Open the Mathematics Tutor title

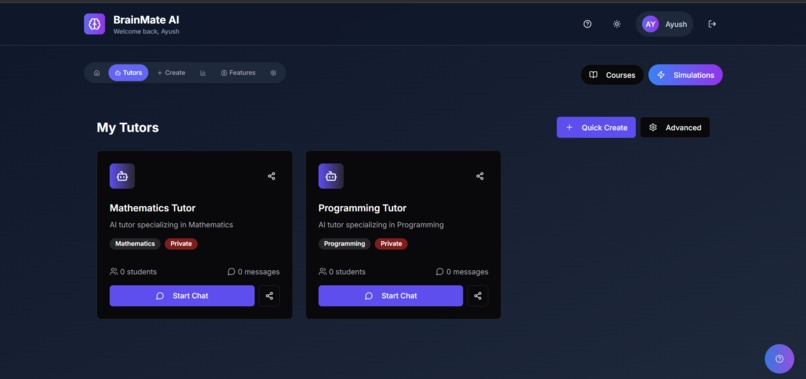152,208
